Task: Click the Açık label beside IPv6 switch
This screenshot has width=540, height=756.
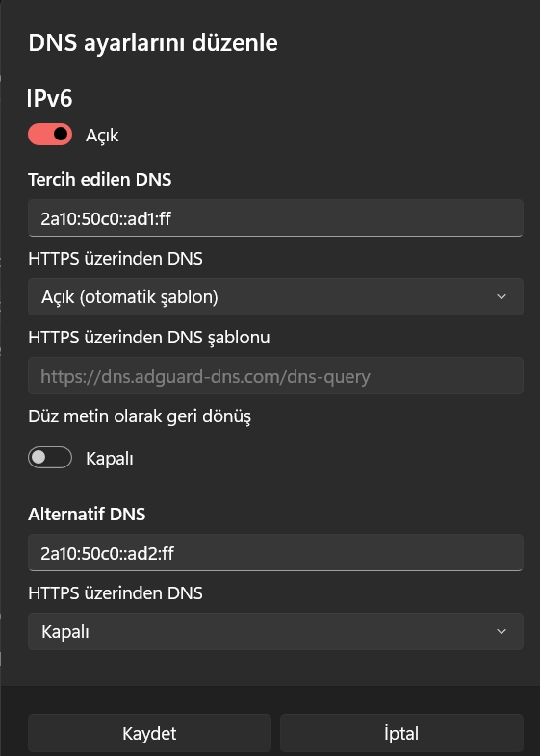Action: [x=102, y=136]
